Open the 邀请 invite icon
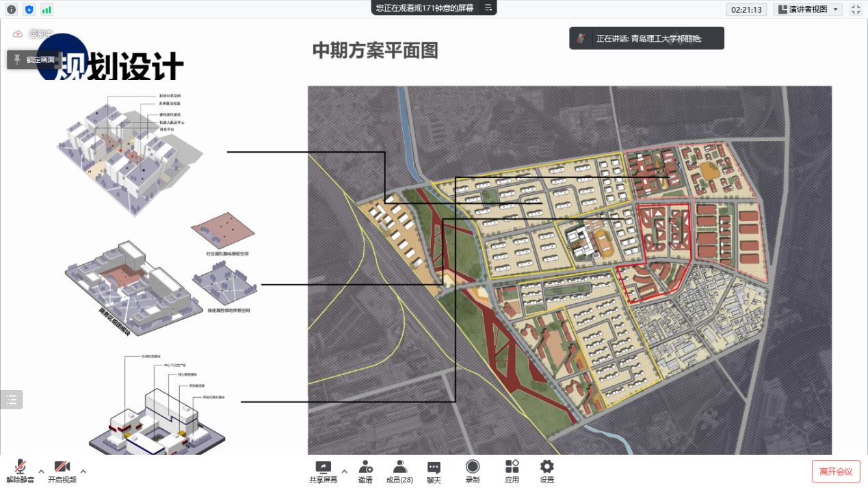This screenshot has height=488, width=868. coord(365,471)
